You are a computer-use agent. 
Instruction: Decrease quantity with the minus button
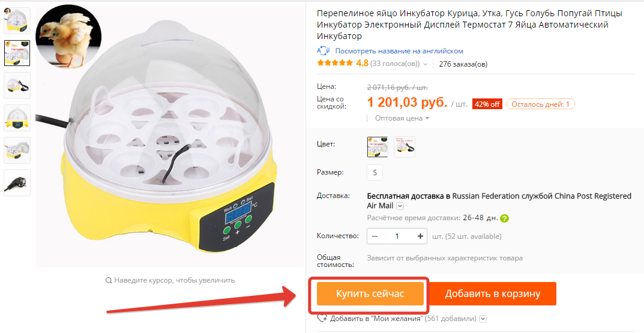(375, 236)
